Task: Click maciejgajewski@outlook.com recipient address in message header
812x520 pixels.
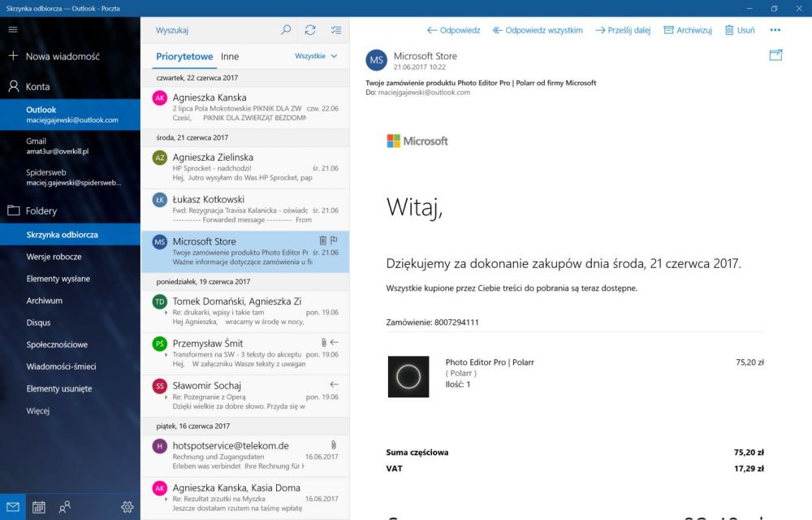Action: (x=424, y=92)
